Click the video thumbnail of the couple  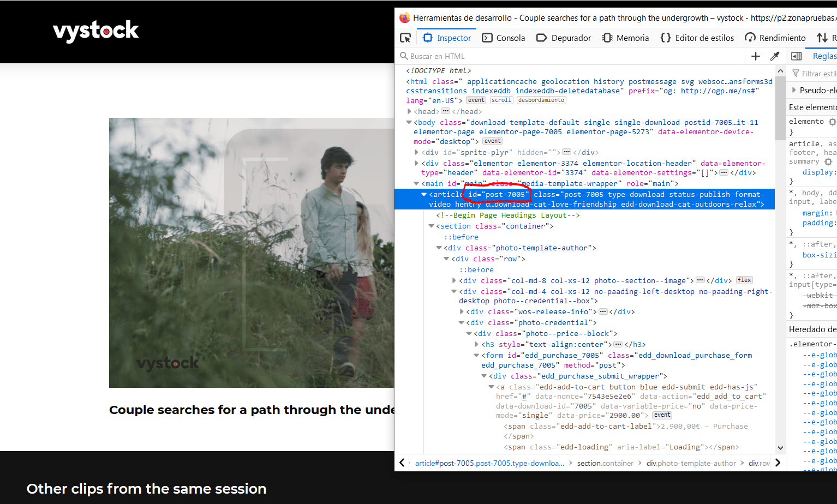click(x=252, y=253)
